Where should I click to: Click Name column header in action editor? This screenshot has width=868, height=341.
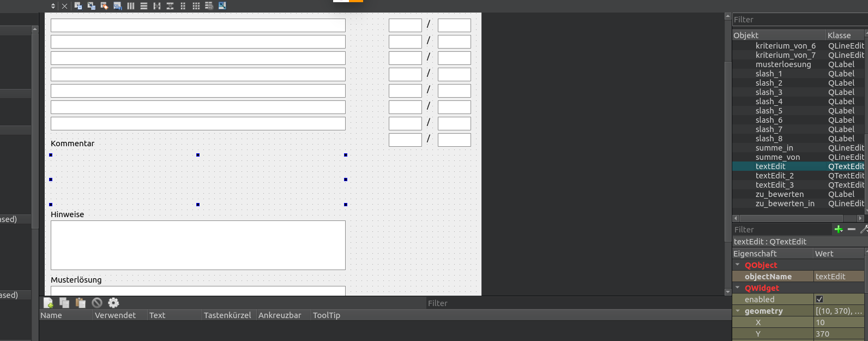click(x=65, y=315)
